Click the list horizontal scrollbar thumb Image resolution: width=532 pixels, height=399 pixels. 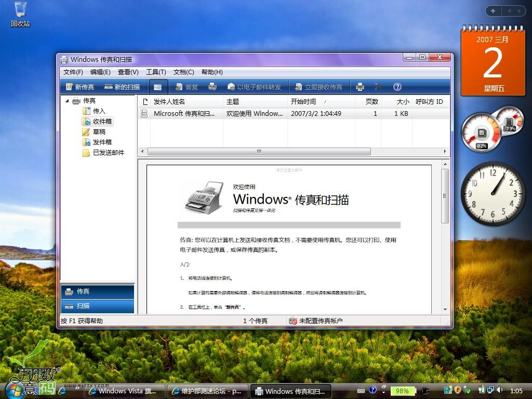pos(259,151)
